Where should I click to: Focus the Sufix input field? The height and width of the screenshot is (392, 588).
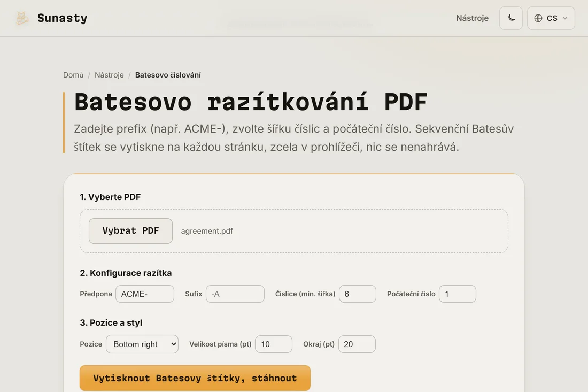[235, 294]
